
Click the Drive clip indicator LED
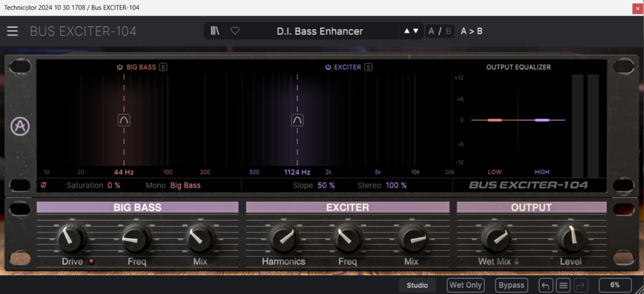pyautogui.click(x=91, y=261)
